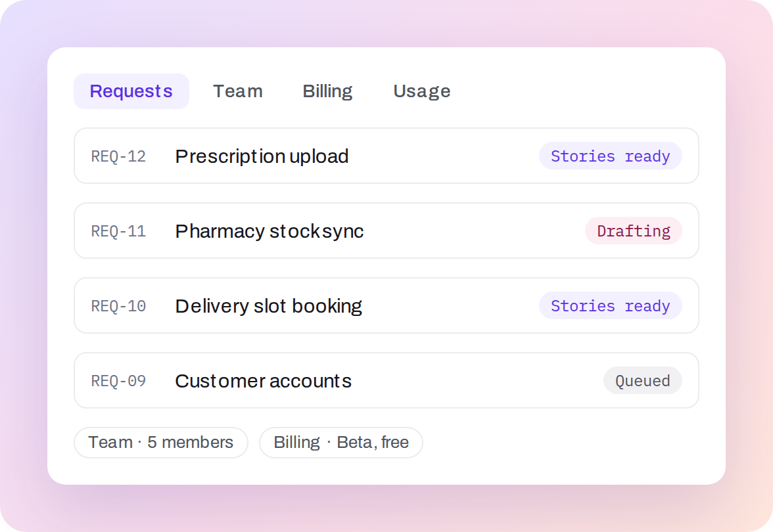Viewport: 773px width, 532px height.
Task: Switch to the Requests tab
Action: point(131,91)
